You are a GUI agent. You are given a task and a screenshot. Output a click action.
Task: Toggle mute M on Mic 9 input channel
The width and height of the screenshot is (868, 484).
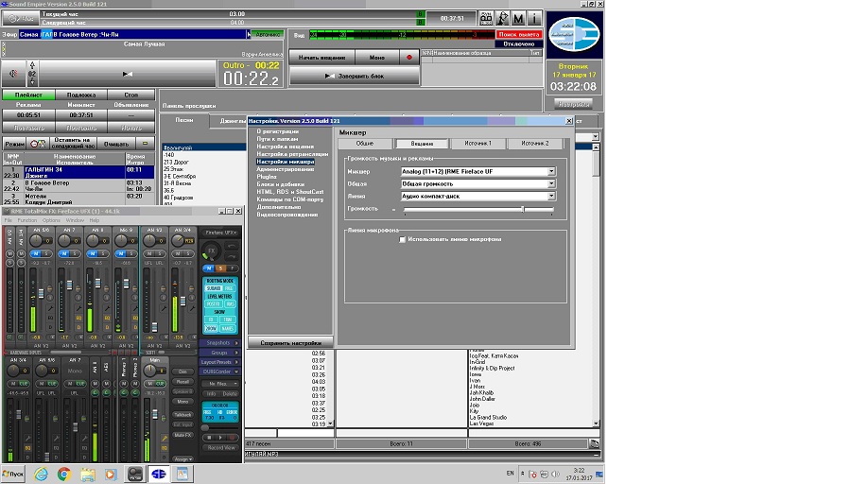(121, 253)
